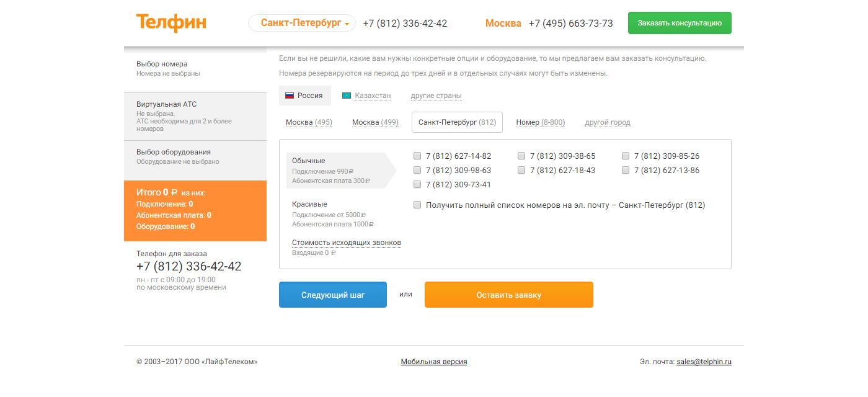
Task: Click Moscow phone +7 (495) 663-73-73
Action: 571,24
